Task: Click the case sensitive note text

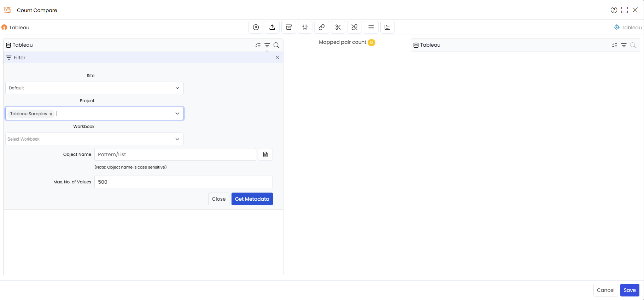Action: pyautogui.click(x=130, y=167)
